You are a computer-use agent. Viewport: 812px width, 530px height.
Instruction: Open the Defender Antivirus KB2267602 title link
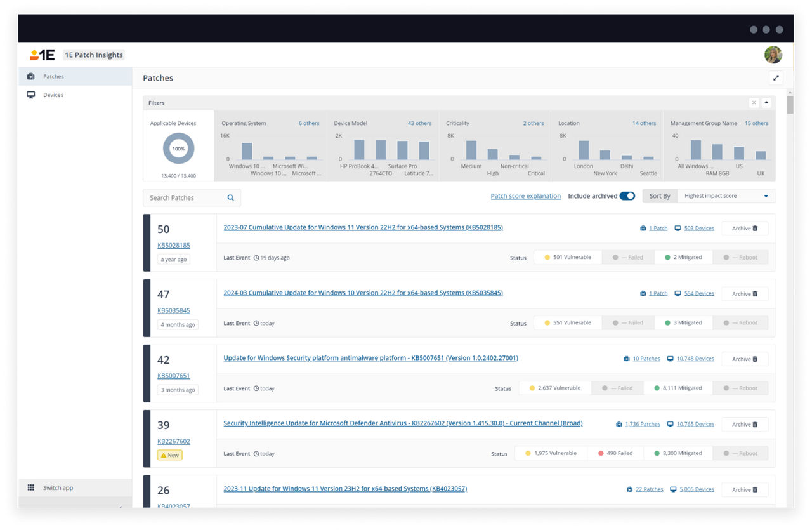click(403, 423)
